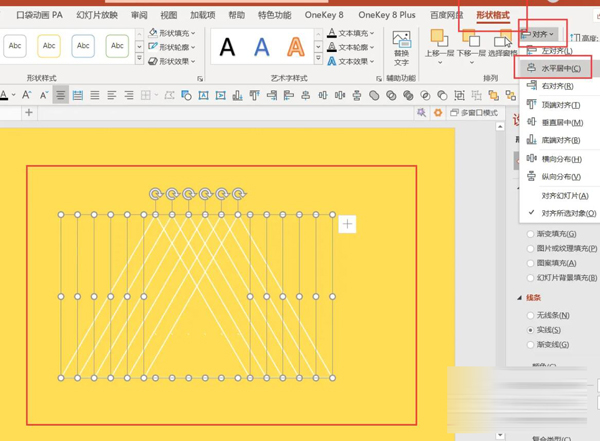
Task: Click the ungroup objects icon in quick toolbar
Action: pyautogui.click(x=476, y=95)
